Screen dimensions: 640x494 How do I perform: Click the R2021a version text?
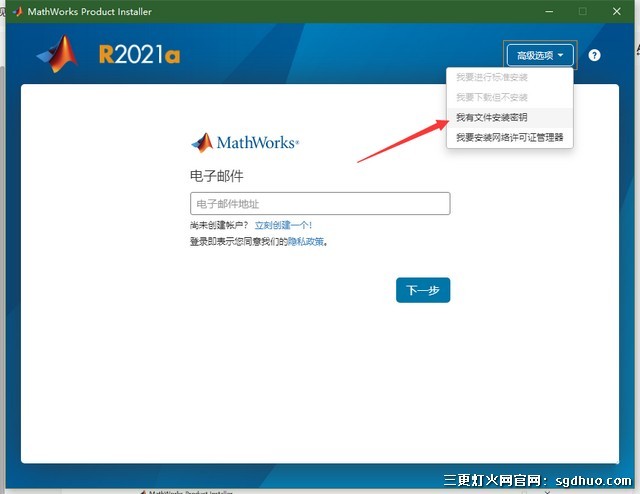(x=140, y=54)
